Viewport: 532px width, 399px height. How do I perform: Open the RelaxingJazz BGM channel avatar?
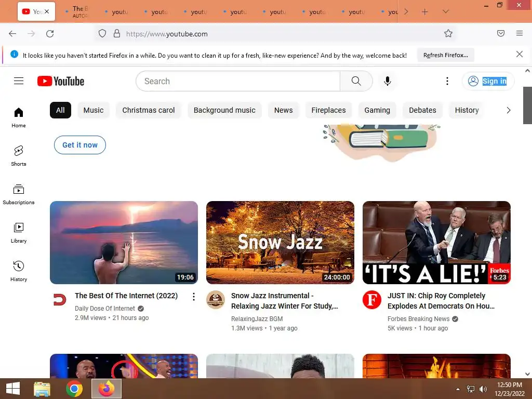(216, 300)
